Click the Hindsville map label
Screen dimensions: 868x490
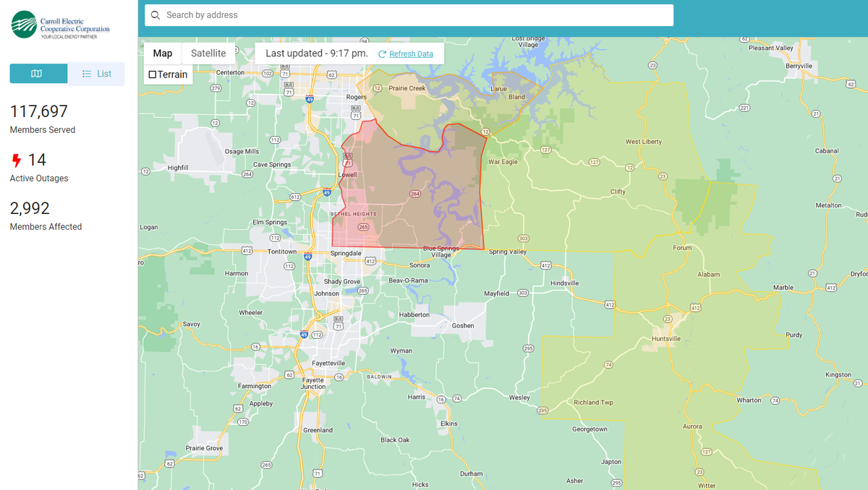[565, 283]
